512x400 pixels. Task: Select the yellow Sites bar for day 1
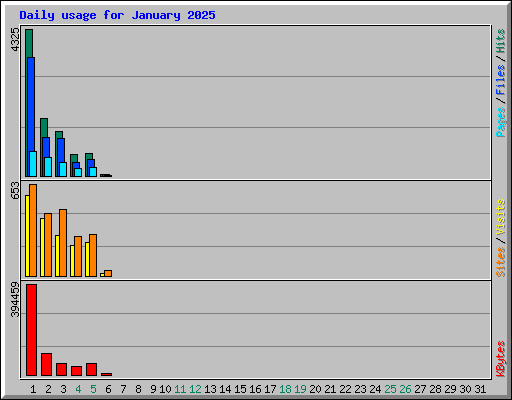tap(27, 236)
